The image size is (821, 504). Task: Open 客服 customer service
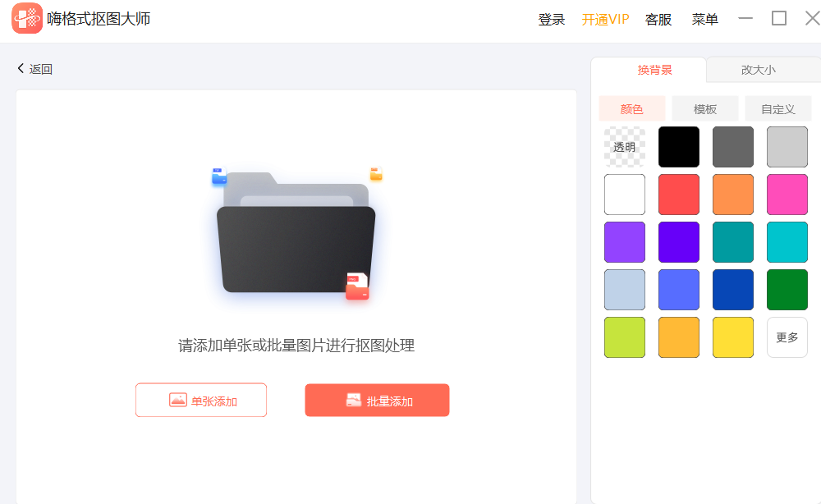658,20
